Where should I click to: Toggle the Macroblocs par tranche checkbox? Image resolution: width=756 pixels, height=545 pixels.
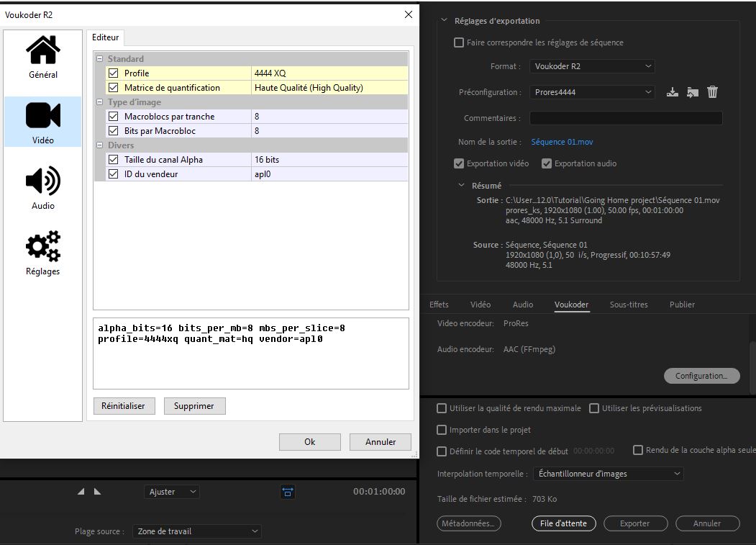tap(114, 117)
